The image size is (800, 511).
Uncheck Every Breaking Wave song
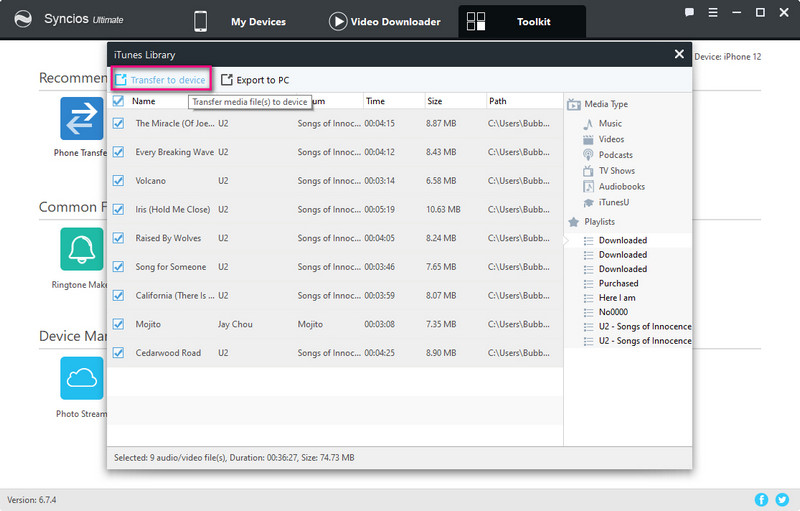(118, 152)
